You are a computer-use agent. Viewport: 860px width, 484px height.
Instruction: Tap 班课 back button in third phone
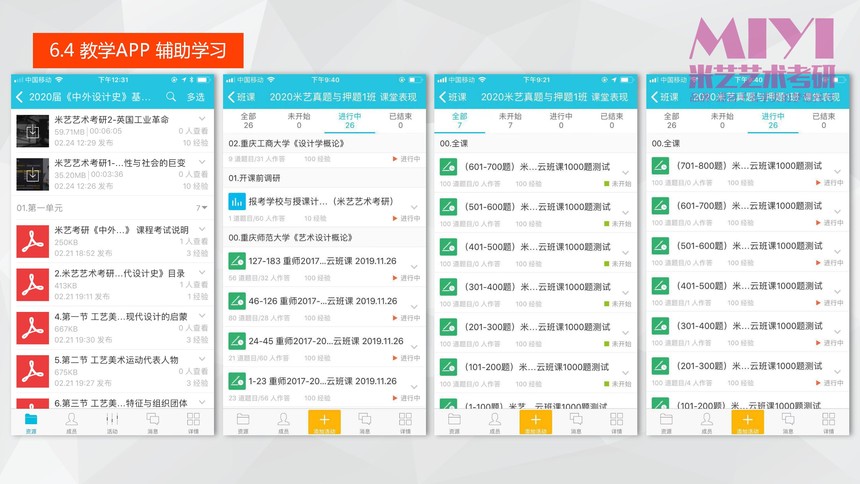point(454,97)
